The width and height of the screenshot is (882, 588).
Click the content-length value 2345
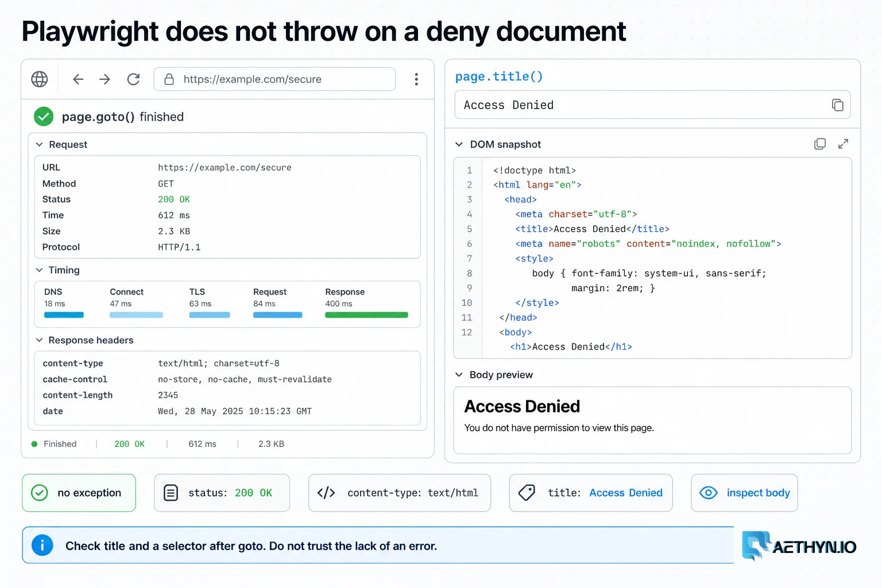pos(168,395)
